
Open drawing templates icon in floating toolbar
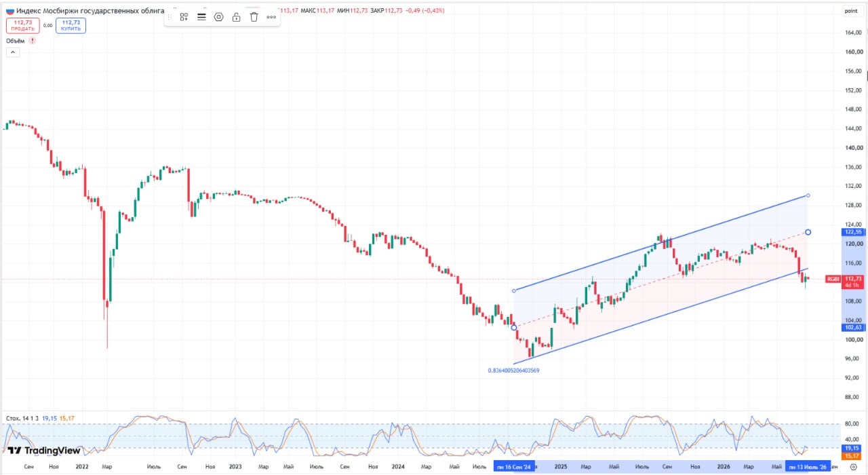point(184,17)
